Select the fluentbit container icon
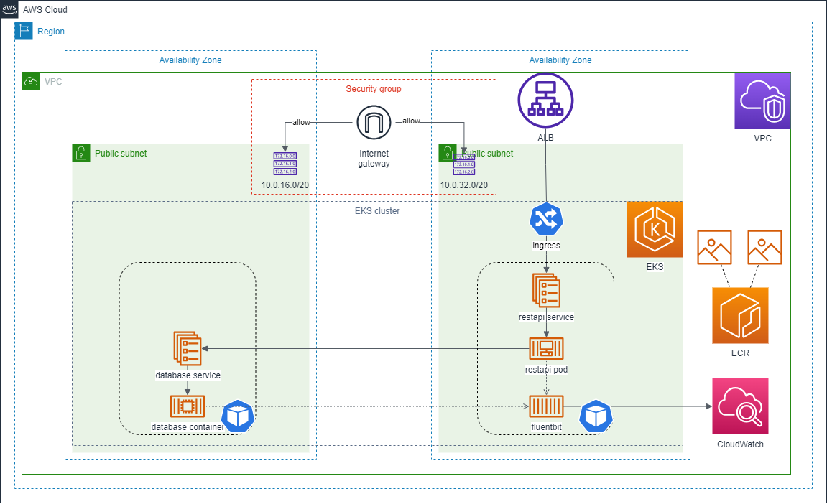 click(545, 407)
